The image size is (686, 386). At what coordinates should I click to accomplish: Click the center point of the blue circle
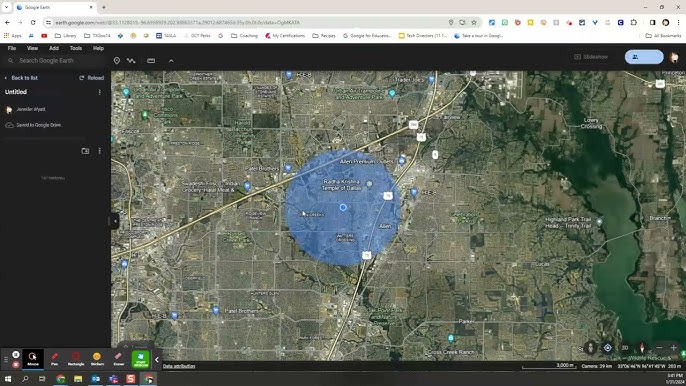(343, 207)
